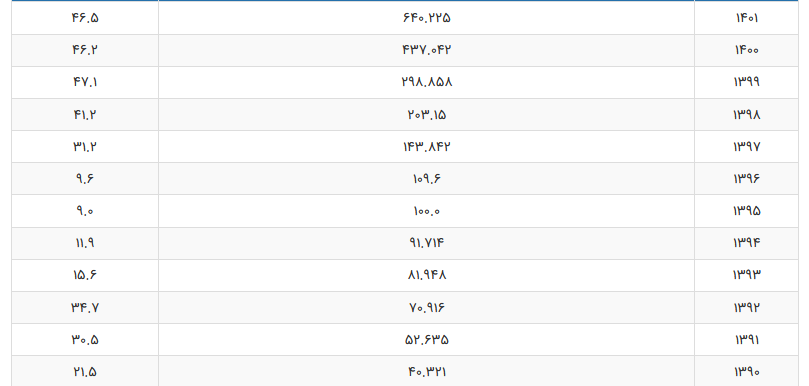Select the index value ۴۳۷.۰۴۲
Screen dimensions: 809x386
click(426, 51)
